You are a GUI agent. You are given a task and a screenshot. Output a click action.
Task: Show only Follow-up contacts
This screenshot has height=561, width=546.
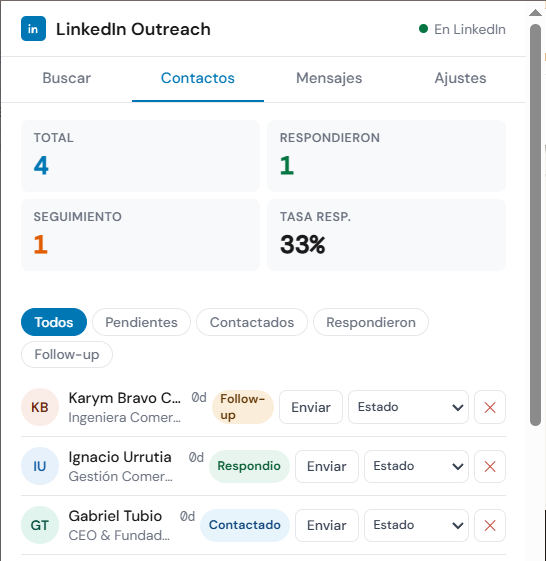67,355
